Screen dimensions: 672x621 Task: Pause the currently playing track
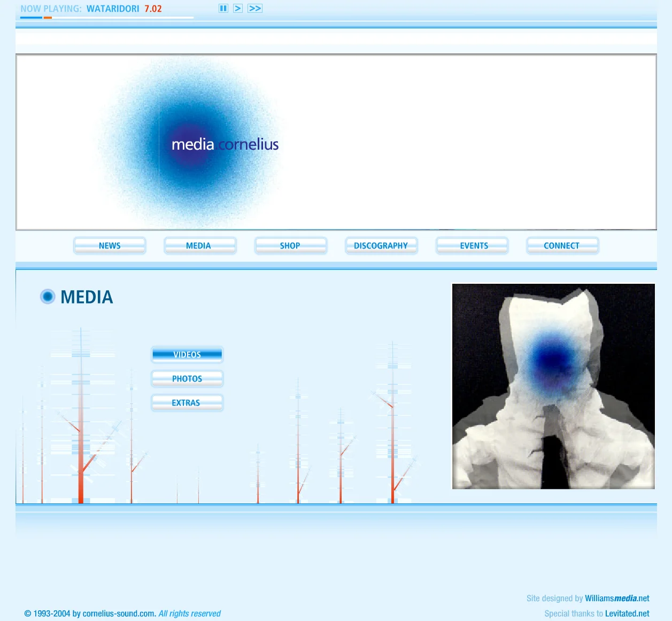pos(223,9)
